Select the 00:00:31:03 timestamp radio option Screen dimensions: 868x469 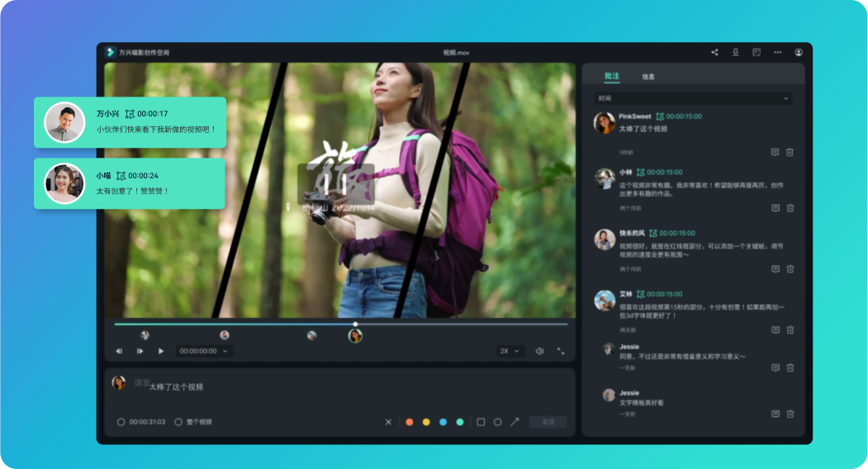[121, 422]
